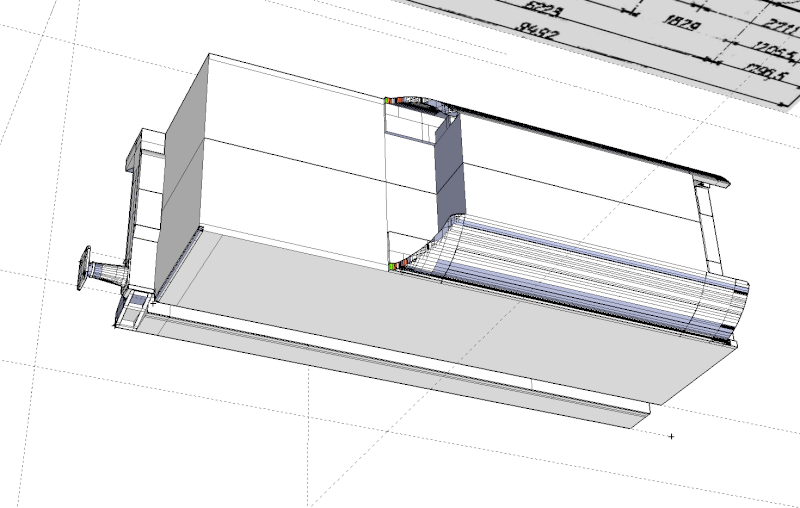The image size is (800, 508).
Task: Select the grey shaded end wall of the box body
Action: click(x=181, y=179)
